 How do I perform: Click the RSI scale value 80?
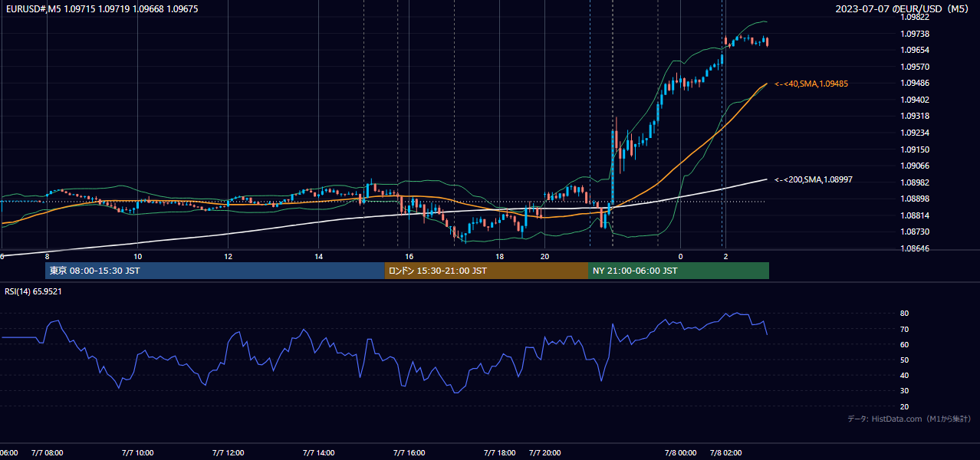tap(905, 314)
